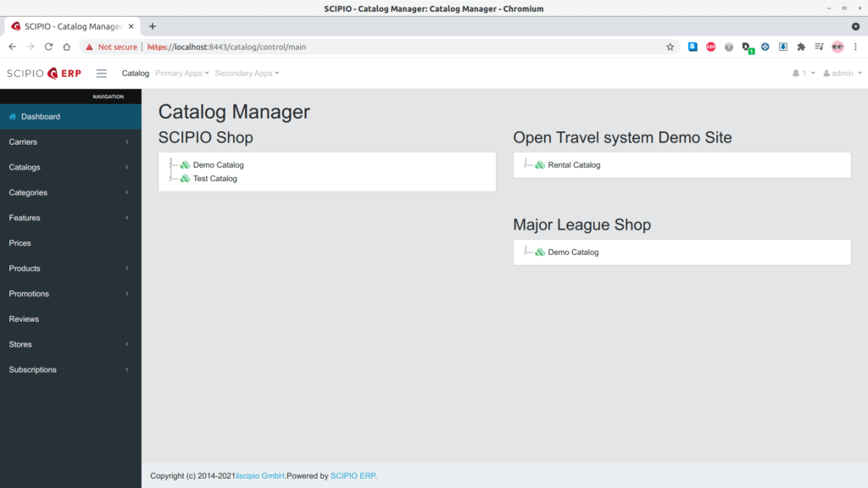Open the admin user menu
Viewport: 868px width, 488px height.
pyautogui.click(x=842, y=73)
